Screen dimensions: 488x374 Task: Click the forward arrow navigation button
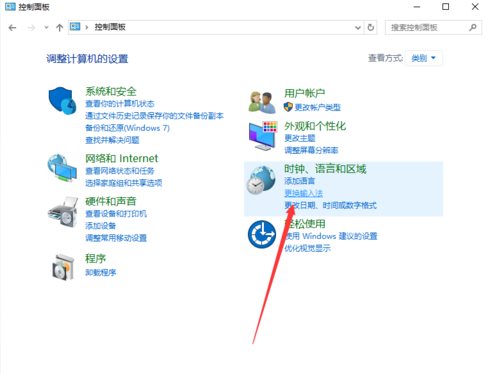31,28
